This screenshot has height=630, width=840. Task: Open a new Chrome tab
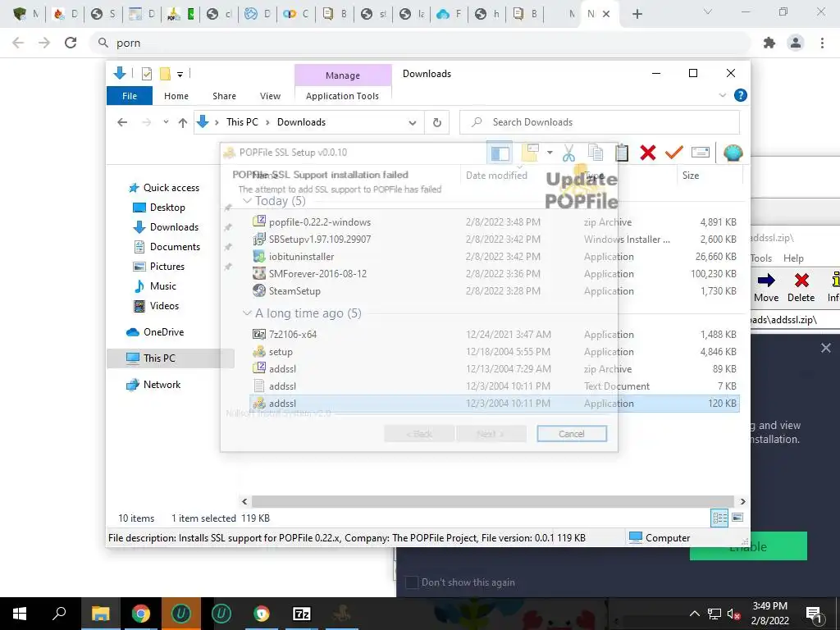pyautogui.click(x=637, y=14)
